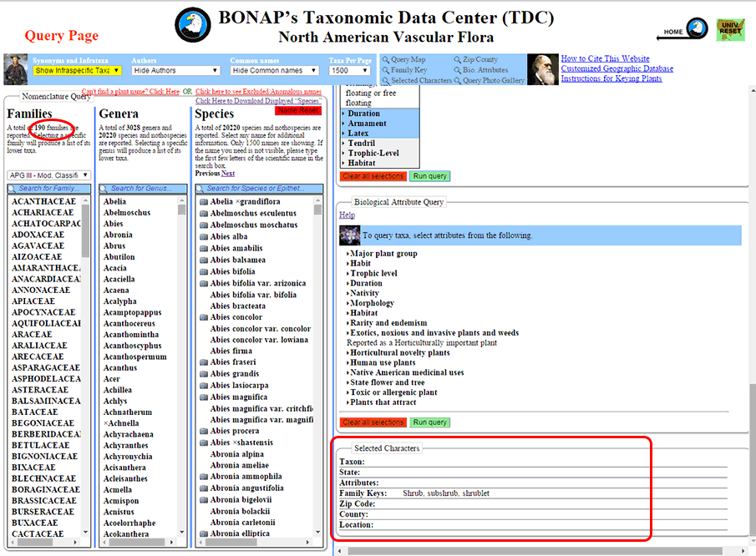Click map icon next to Abies fraseri
This screenshot has width=756, height=556.
coord(204,362)
